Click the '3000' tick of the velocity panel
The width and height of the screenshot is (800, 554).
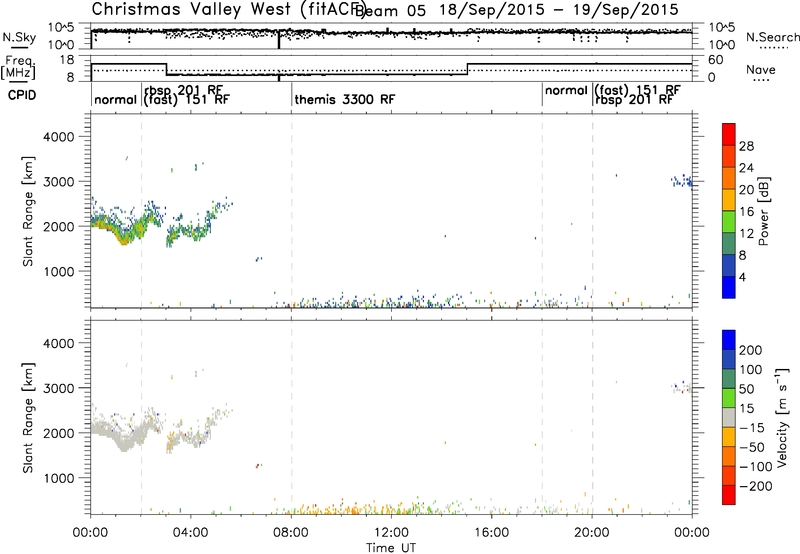tap(58, 388)
